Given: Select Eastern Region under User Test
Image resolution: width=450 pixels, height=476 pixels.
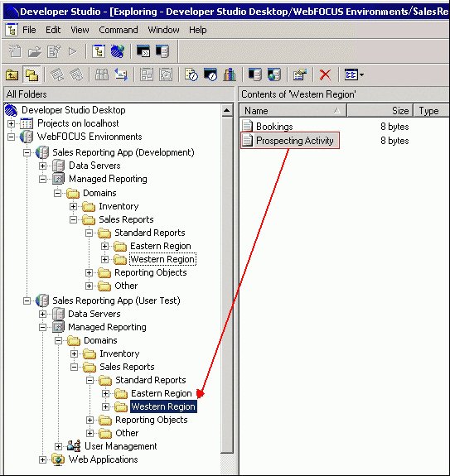Looking at the screenshot, I should click(162, 393).
